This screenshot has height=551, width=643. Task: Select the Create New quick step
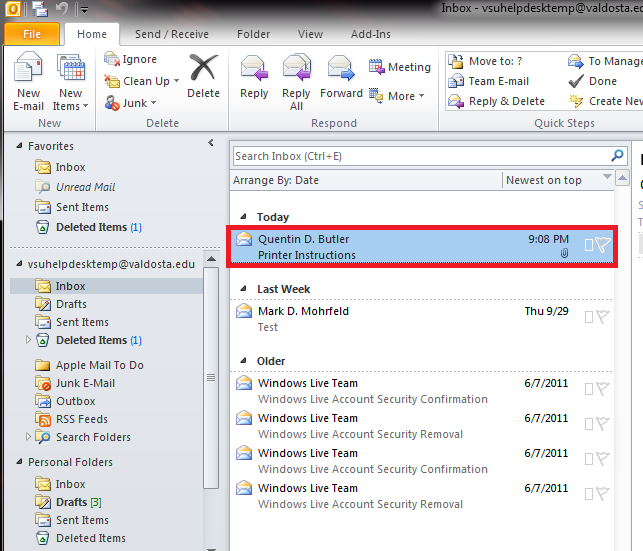click(x=605, y=101)
